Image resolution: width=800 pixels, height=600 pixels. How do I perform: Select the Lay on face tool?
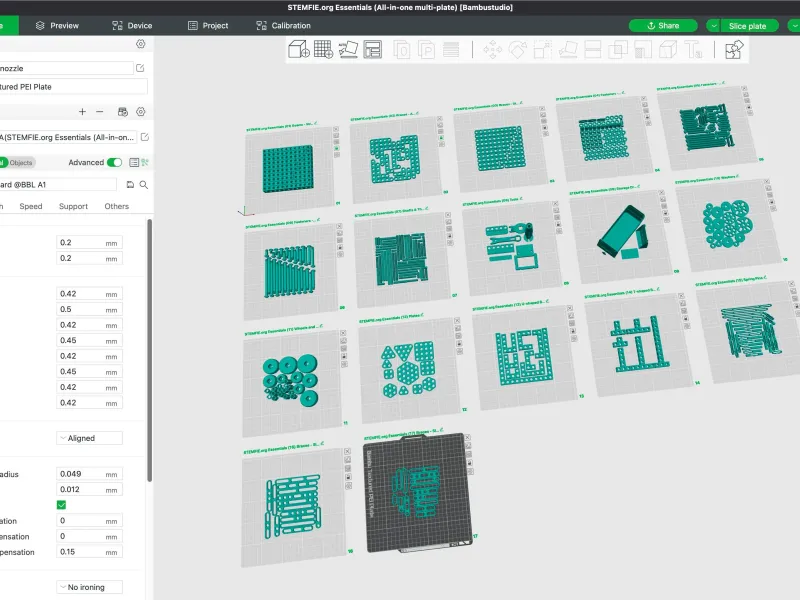click(567, 50)
